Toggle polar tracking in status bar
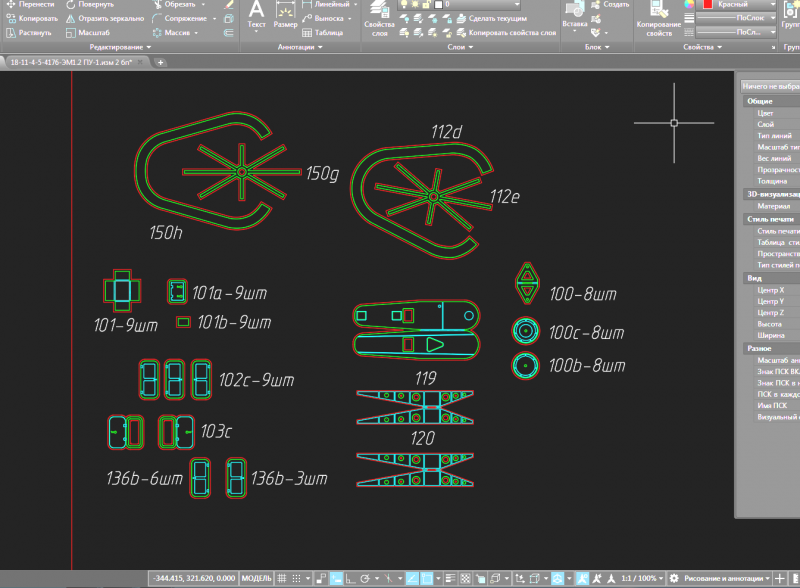 (x=365, y=578)
